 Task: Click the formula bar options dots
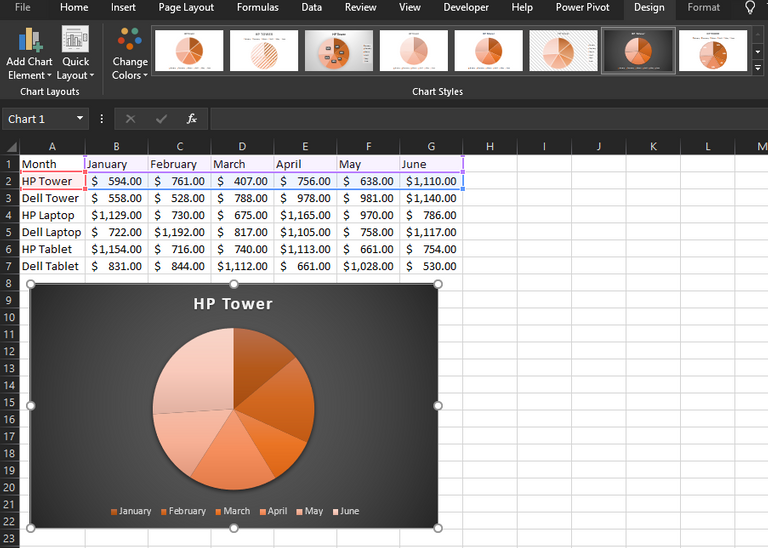(x=101, y=119)
